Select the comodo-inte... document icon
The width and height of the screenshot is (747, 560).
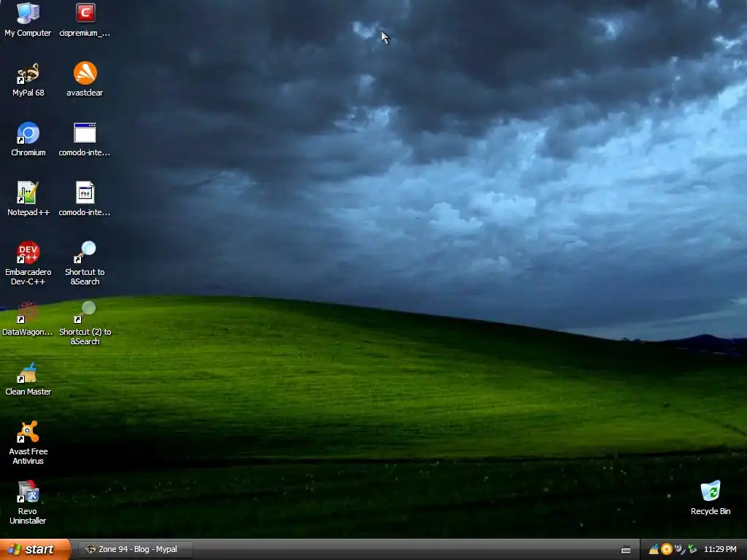(85, 199)
